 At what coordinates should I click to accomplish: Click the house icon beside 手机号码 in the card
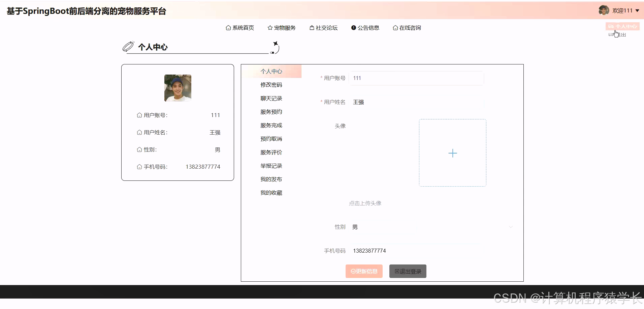[139, 167]
